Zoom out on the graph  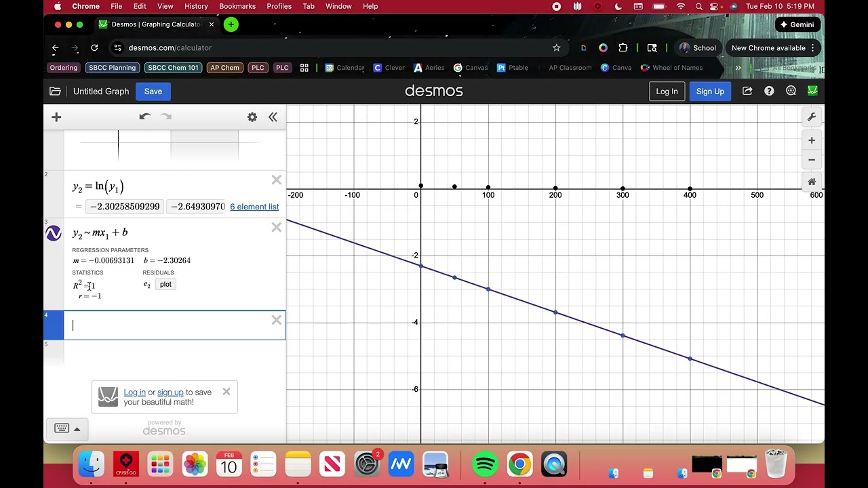tap(812, 160)
